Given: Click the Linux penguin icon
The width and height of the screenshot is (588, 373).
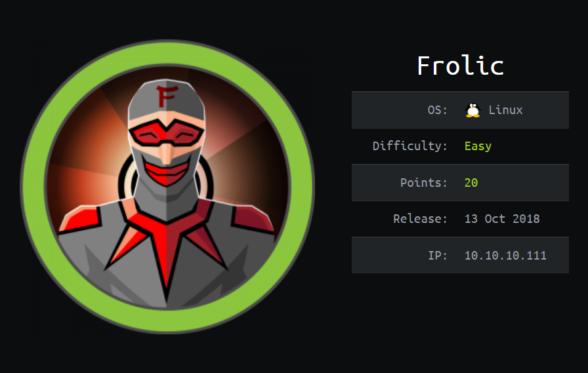Looking at the screenshot, I should [x=472, y=110].
